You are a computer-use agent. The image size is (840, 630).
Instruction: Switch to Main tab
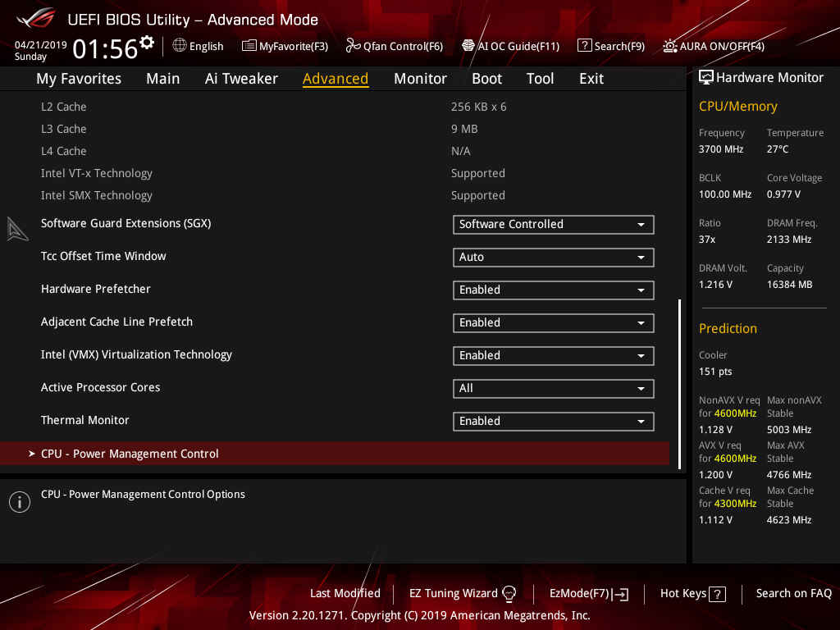click(x=163, y=79)
